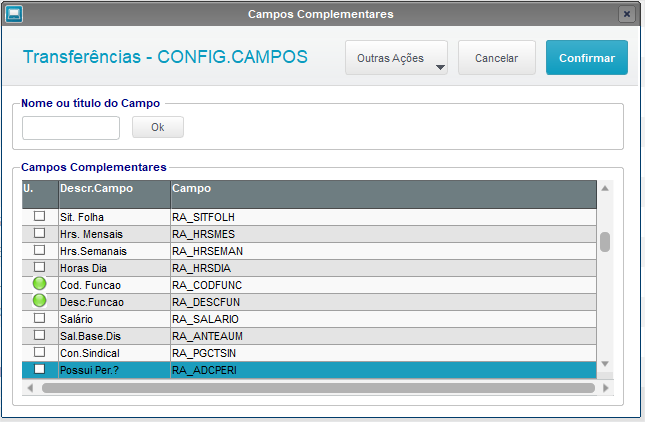Close the Campos Complementares window
Image resolution: width=645 pixels, height=422 pixels.
pyautogui.click(x=626, y=14)
